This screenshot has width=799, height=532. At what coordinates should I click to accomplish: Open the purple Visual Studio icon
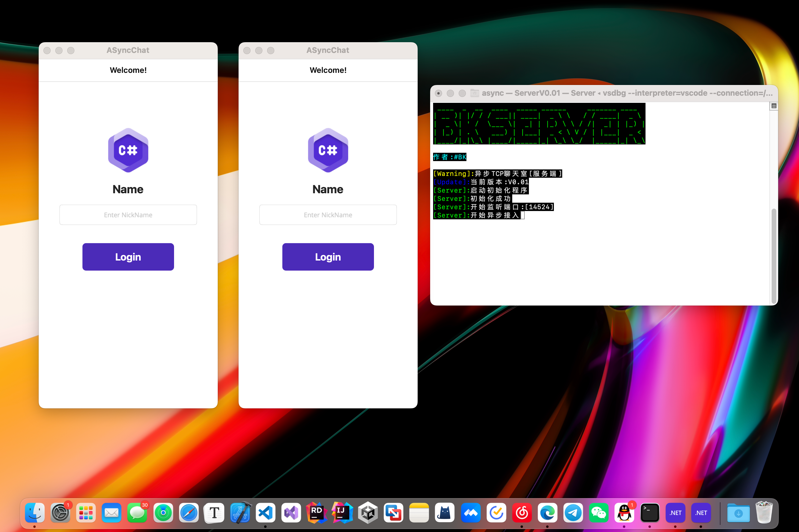coord(291,512)
